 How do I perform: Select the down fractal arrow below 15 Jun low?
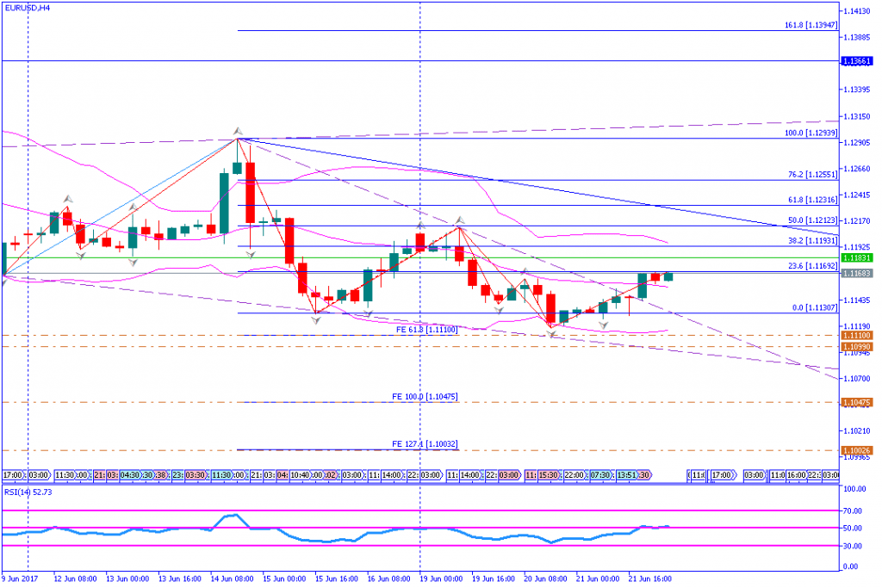[x=315, y=319]
